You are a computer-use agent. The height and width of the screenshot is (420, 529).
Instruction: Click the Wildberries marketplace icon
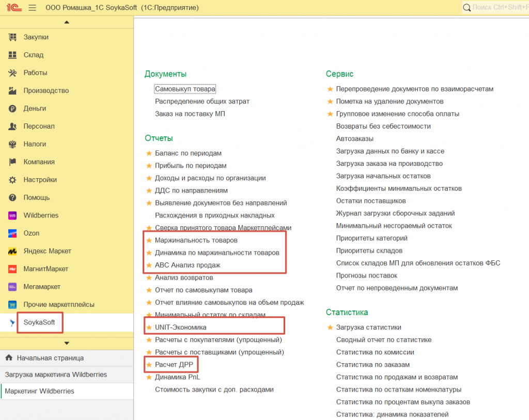[13, 215]
